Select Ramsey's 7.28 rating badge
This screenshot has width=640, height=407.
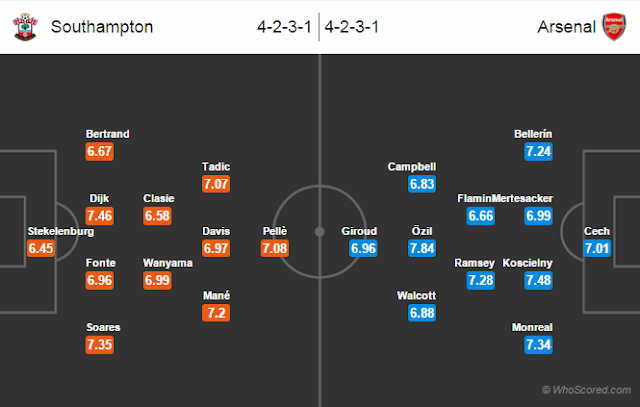[x=481, y=280]
